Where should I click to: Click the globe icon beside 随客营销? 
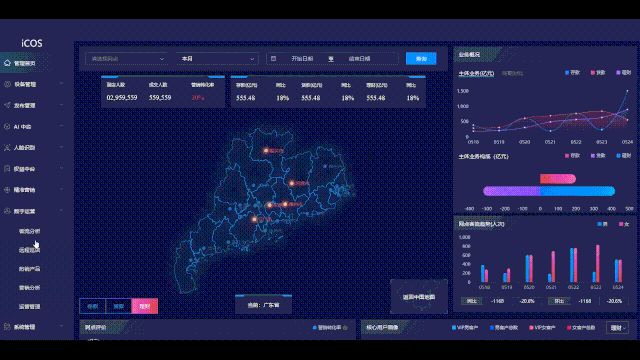point(7,189)
